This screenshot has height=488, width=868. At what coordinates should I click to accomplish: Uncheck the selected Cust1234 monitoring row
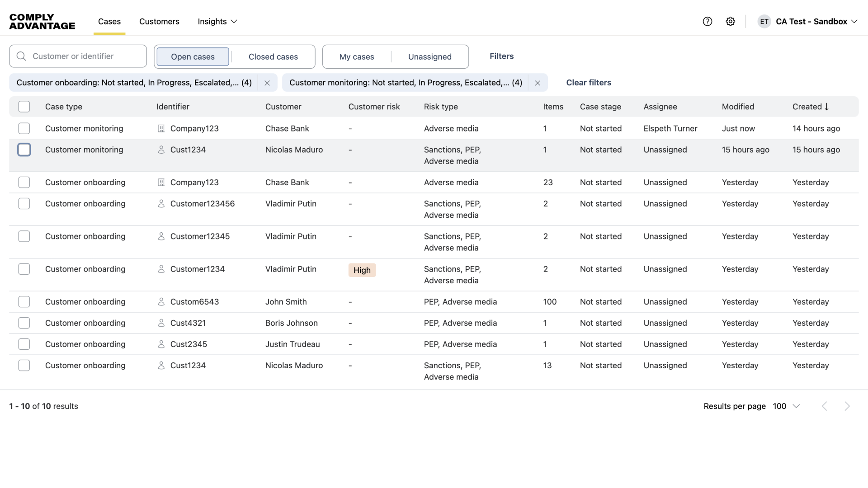coord(24,150)
